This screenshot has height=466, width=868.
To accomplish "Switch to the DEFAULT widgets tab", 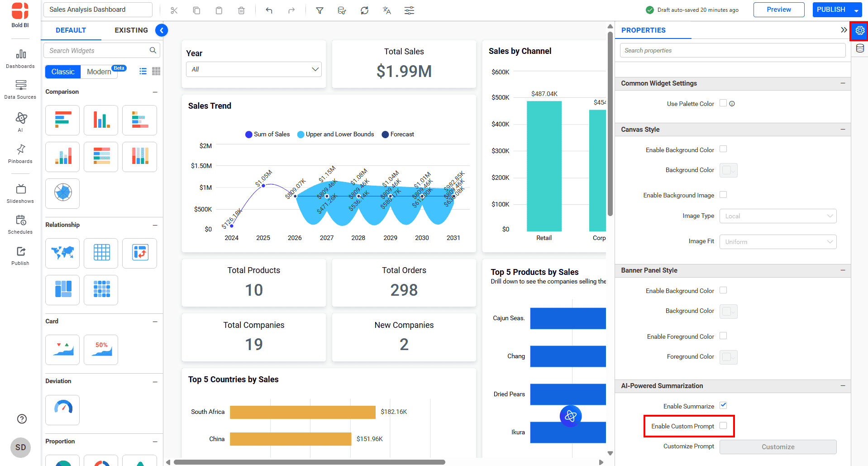I will point(71,30).
